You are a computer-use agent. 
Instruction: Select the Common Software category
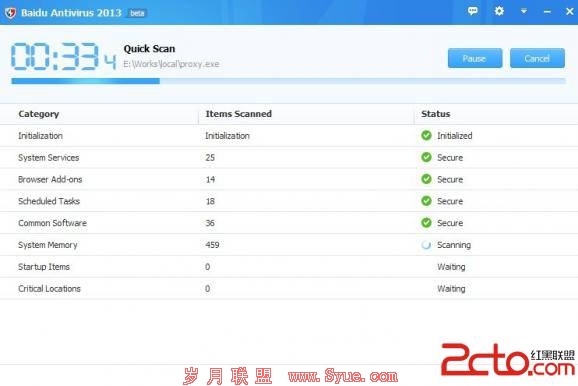pos(52,223)
